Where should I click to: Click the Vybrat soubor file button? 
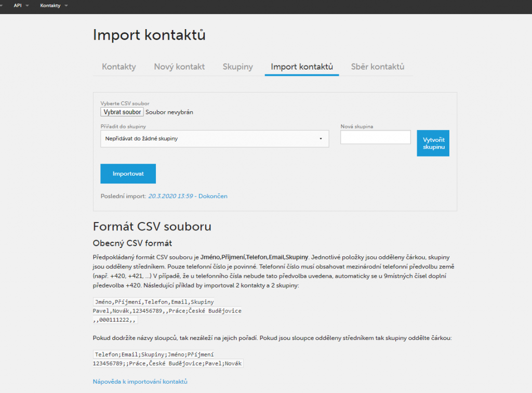pos(122,112)
